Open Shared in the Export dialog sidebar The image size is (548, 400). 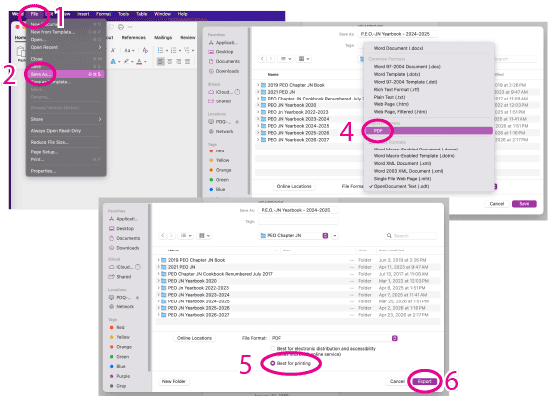click(120, 277)
